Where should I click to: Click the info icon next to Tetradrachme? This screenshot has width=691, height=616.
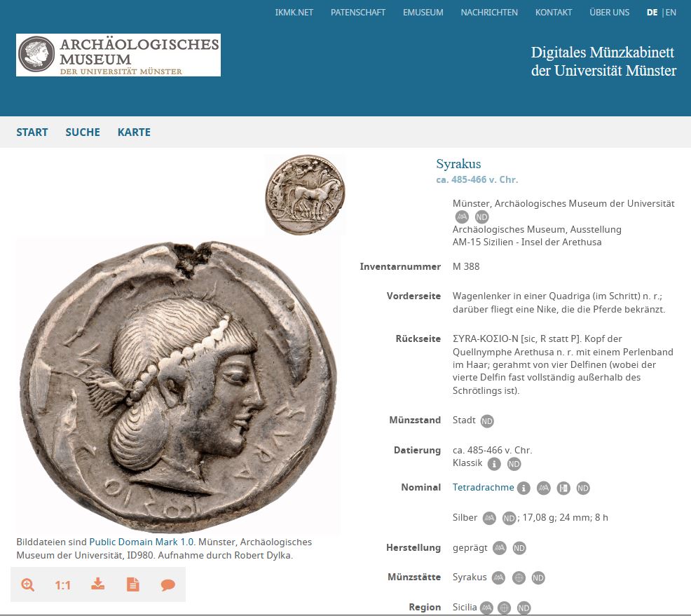524,488
